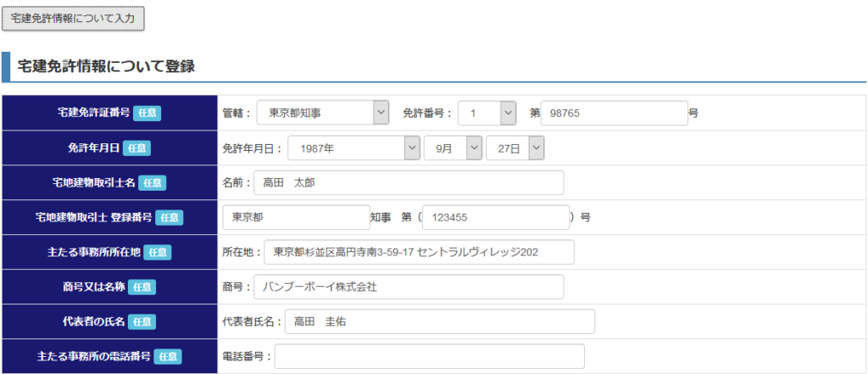Image resolution: width=868 pixels, height=374 pixels.
Task: Click the 名前 field with 高田 太郎
Action: (409, 183)
